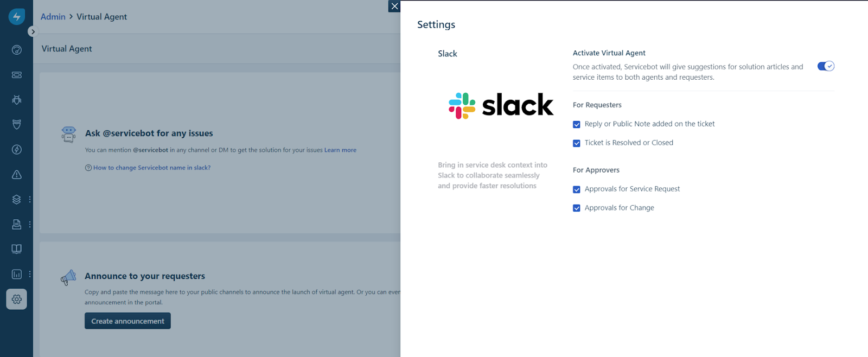Click the 'For Approvers' section label
Screen dimensions: 868x357
[x=596, y=170]
